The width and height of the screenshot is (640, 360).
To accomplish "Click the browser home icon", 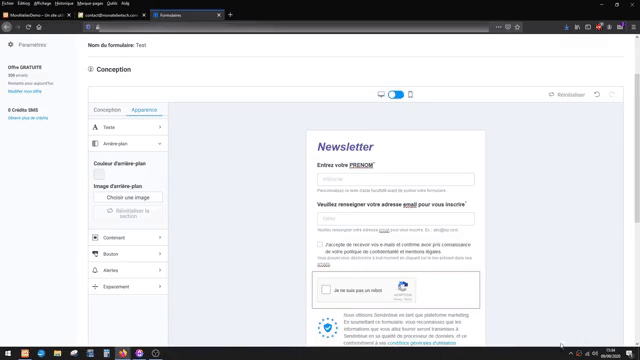I will 39,27.
